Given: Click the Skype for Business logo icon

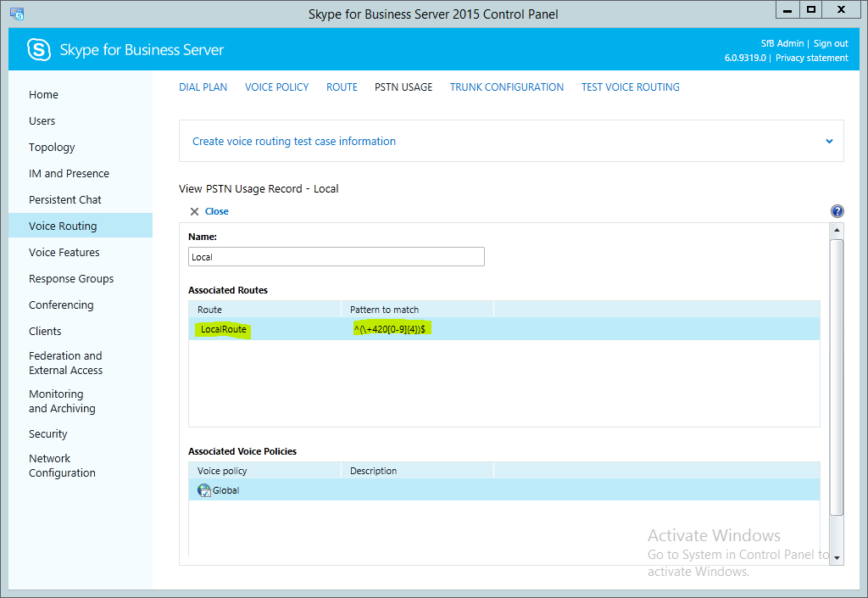Looking at the screenshot, I should 39,50.
